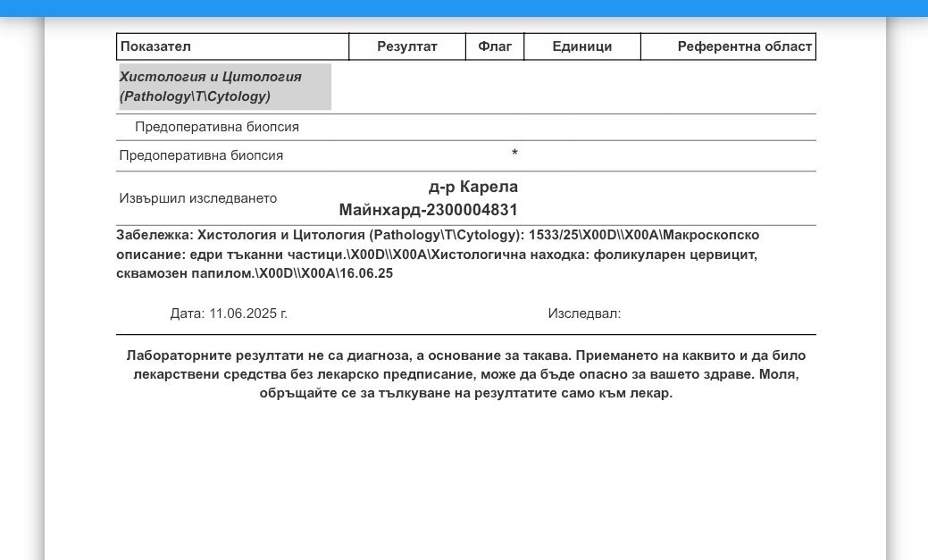
Task: Click the asterisk in the flag column
Action: pos(514,154)
